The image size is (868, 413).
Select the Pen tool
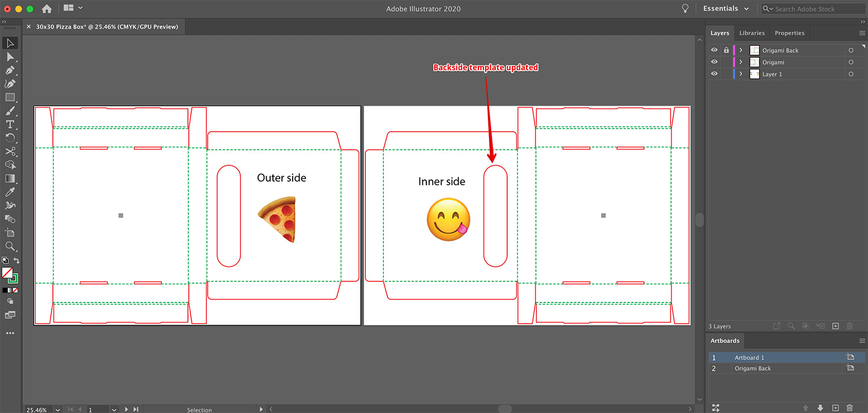coord(10,71)
